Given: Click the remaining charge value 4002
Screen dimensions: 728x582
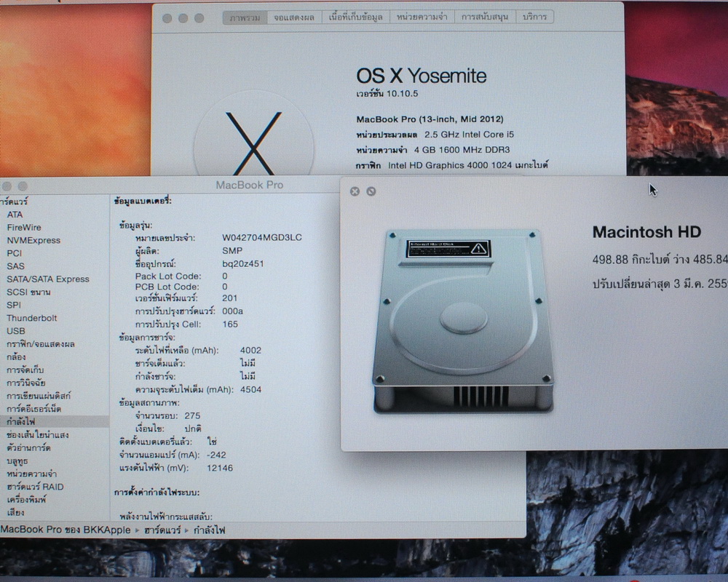Looking at the screenshot, I should [250, 351].
